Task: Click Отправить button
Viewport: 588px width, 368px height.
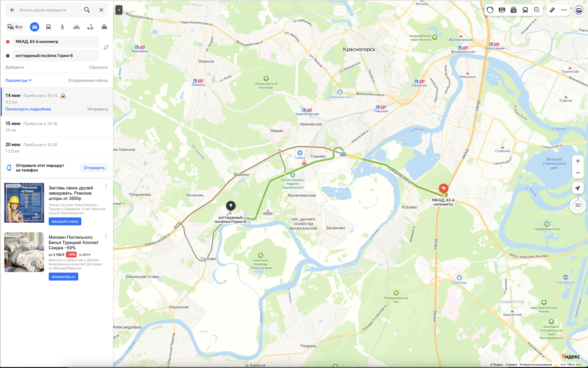Action: click(94, 168)
